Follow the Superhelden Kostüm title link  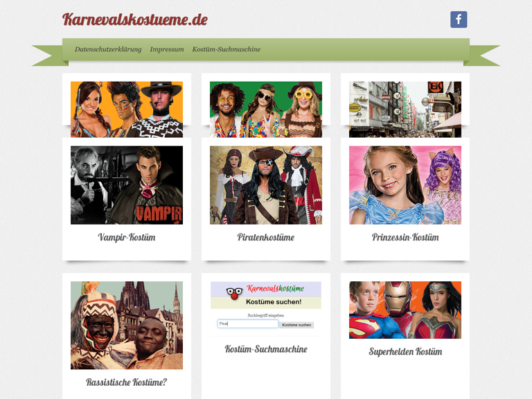click(x=405, y=351)
